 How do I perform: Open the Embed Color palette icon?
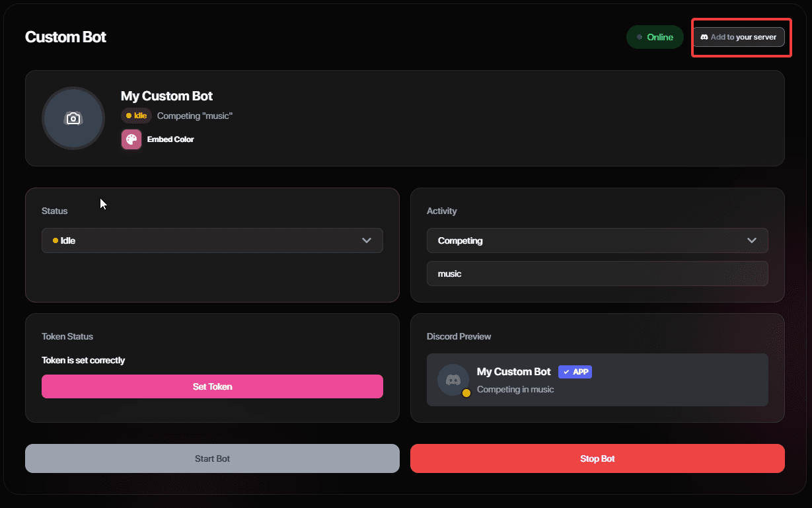(x=131, y=139)
